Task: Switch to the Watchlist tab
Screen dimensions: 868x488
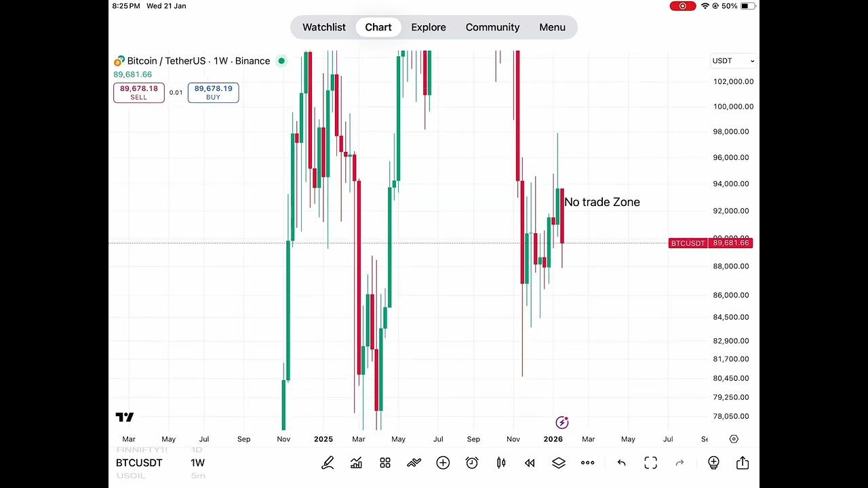Action: [x=324, y=27]
